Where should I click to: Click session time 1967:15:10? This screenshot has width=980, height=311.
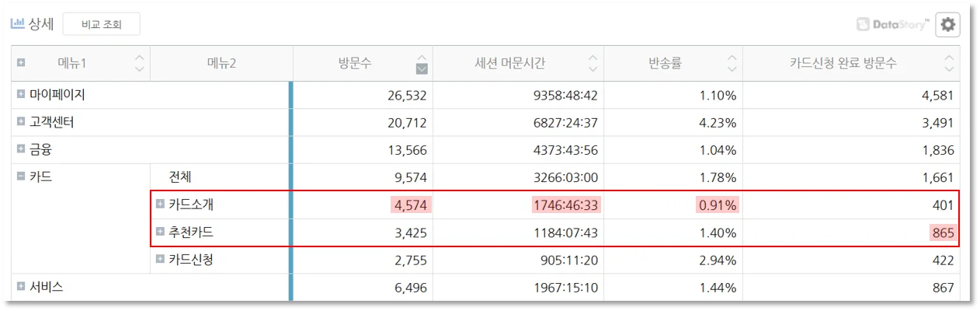click(x=565, y=287)
